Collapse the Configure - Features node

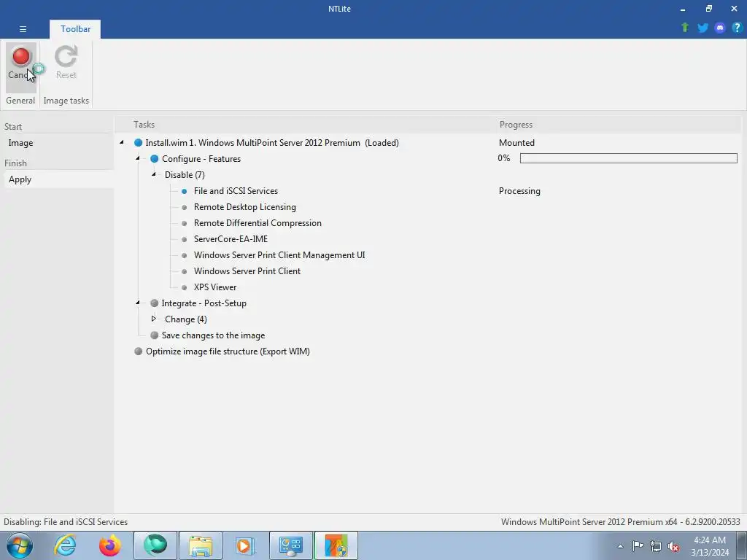tap(138, 158)
